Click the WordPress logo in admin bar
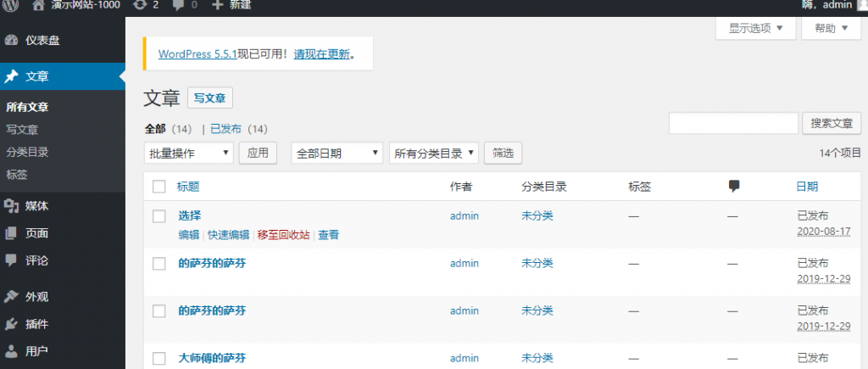 [x=12, y=6]
